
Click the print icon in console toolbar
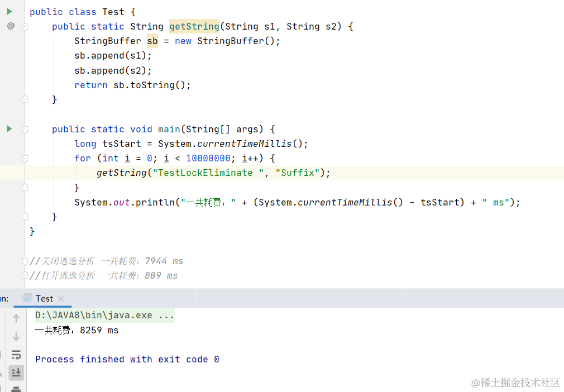tap(16, 389)
